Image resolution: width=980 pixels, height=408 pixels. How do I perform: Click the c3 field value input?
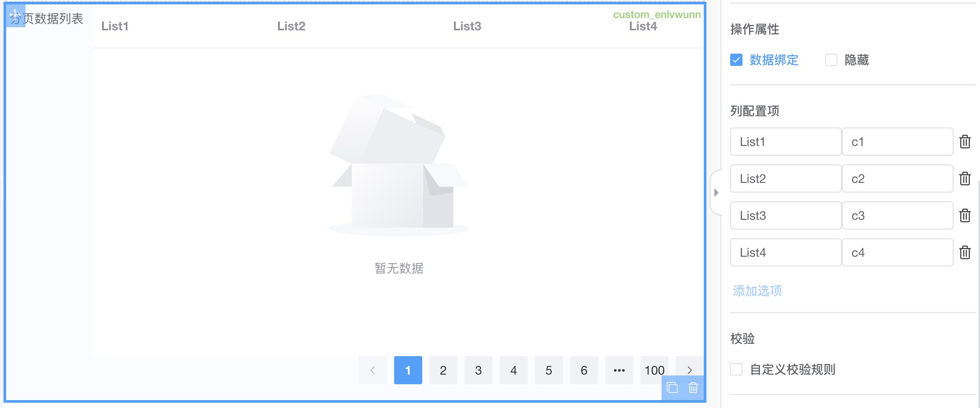898,215
